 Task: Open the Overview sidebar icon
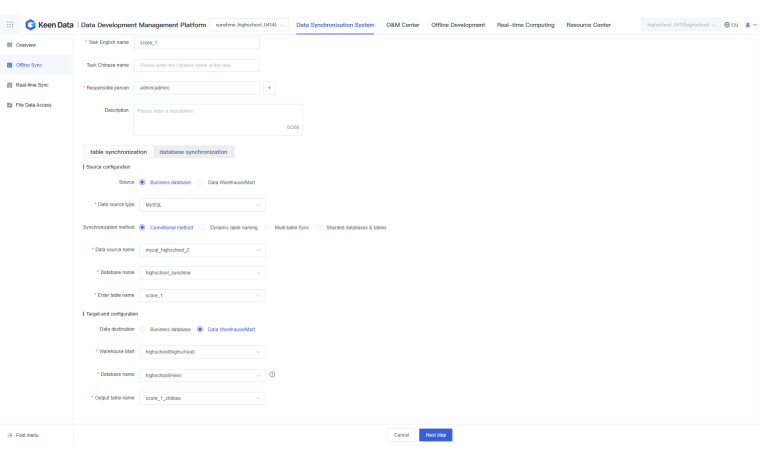tap(10, 45)
